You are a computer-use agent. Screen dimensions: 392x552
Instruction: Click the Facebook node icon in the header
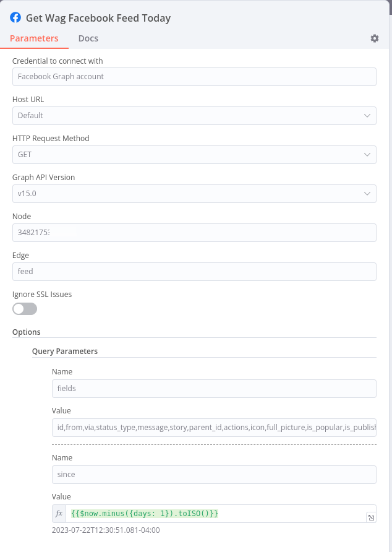coord(15,18)
